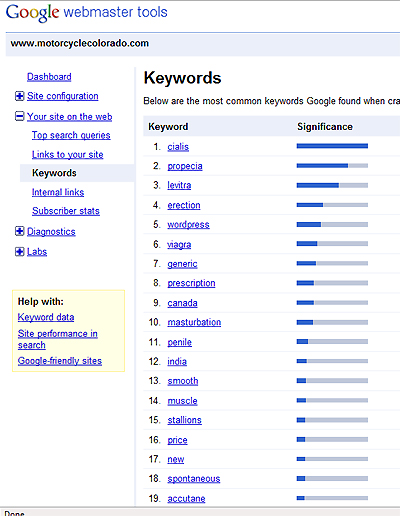
Task: Open the Dashboard link
Action: pos(49,77)
